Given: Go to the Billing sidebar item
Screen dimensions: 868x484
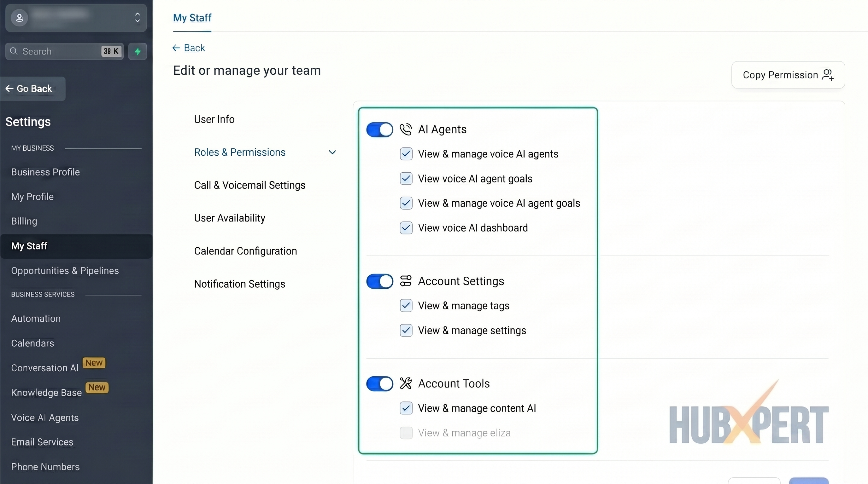Looking at the screenshot, I should pos(24,221).
